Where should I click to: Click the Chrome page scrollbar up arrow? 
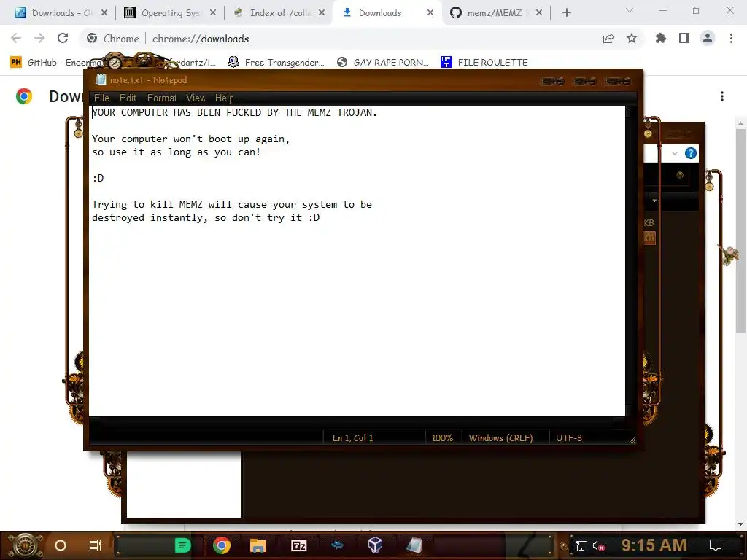pos(740,124)
